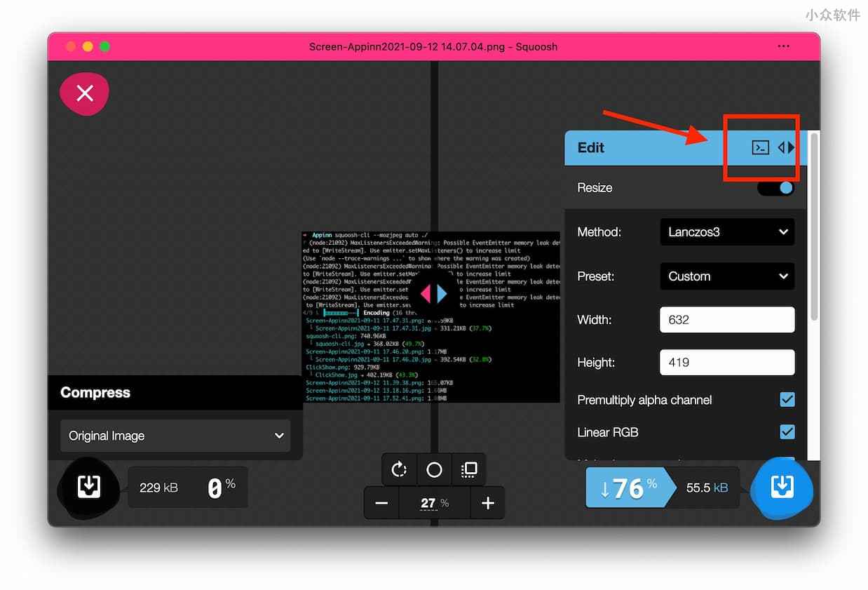Click the 55.5 kB output size text
The height and width of the screenshot is (590, 868).
707,488
